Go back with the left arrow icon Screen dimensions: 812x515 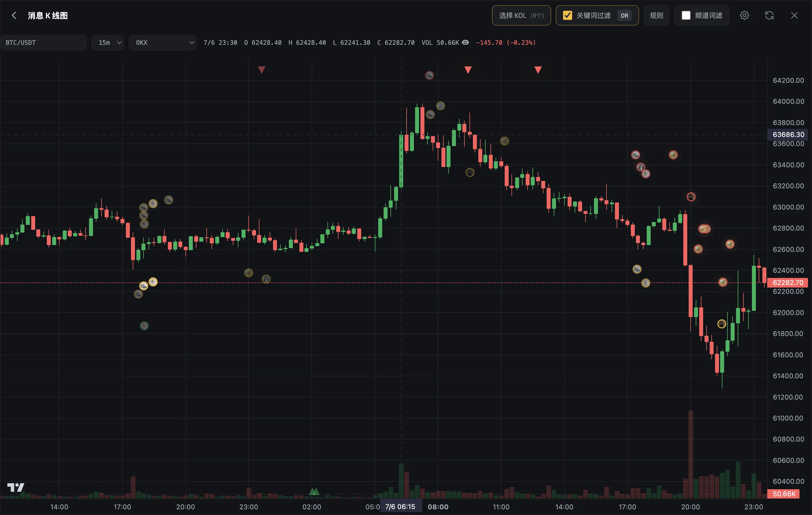click(x=14, y=16)
